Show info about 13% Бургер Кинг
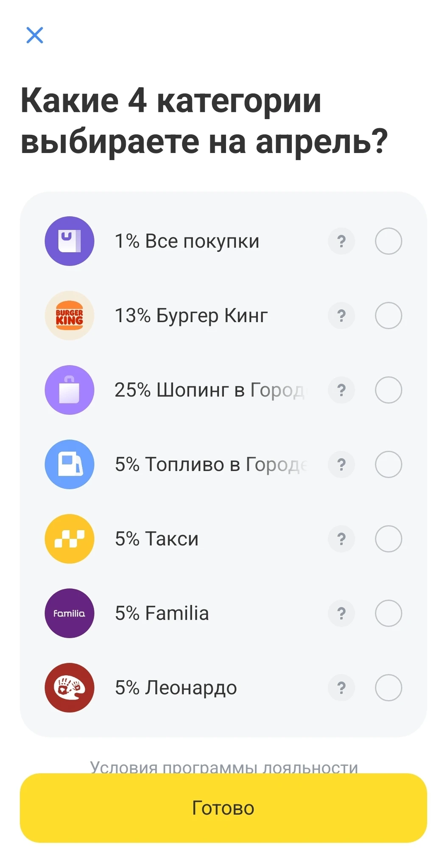Image resolution: width=447 pixels, height=868 pixels. click(x=341, y=316)
